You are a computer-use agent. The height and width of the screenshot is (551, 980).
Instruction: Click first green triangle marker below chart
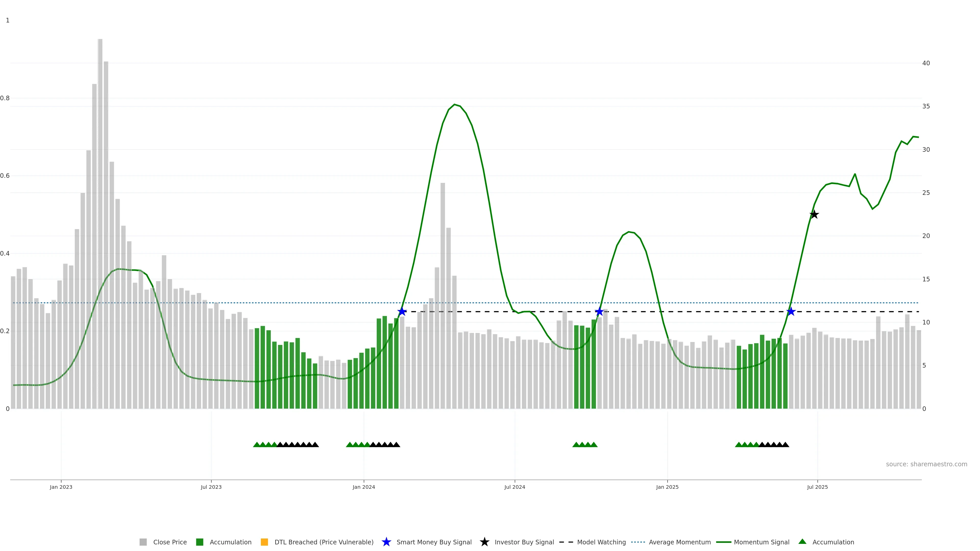pos(256,445)
